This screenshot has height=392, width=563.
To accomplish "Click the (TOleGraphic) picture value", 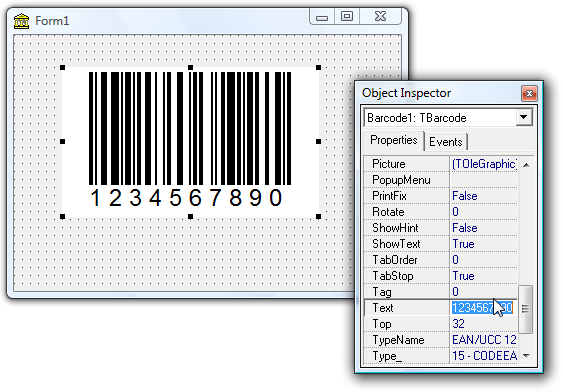I will pyautogui.click(x=484, y=164).
